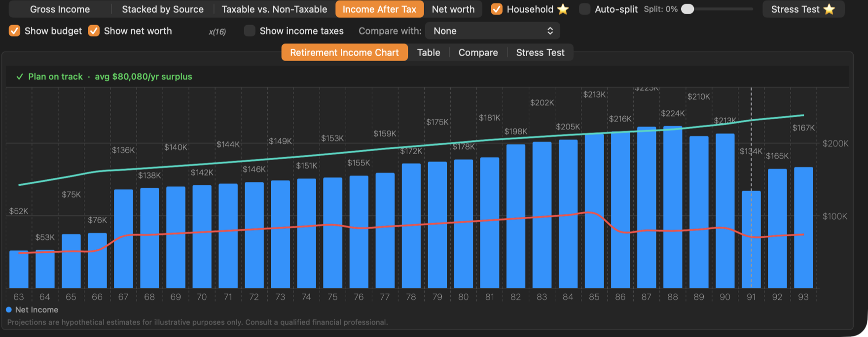This screenshot has width=868, height=337.
Task: Click the green checkmark beside Plan on track
Action: pos(20,77)
